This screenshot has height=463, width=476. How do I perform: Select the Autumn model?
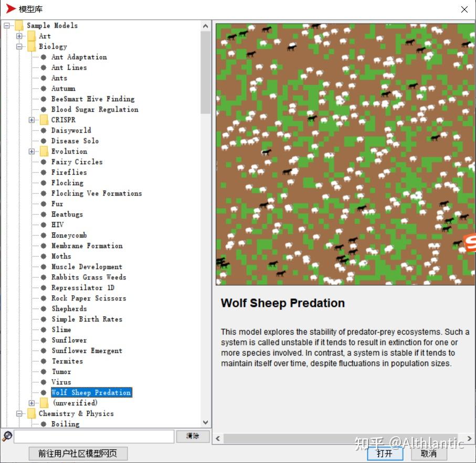tap(63, 89)
